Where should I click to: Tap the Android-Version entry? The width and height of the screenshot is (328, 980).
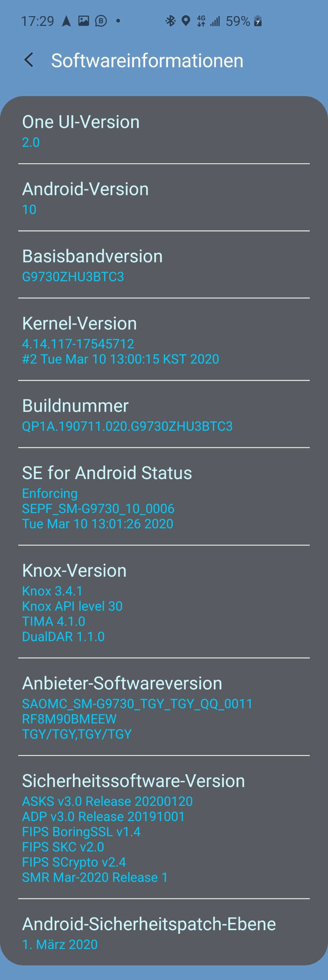coord(164,198)
